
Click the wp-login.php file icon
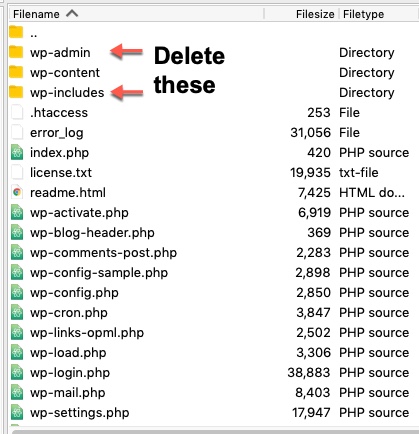point(17,372)
